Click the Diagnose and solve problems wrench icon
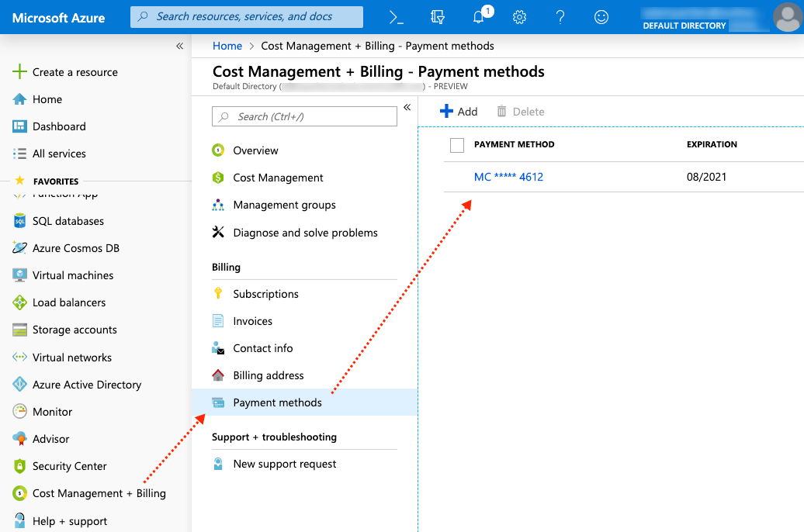 218,232
